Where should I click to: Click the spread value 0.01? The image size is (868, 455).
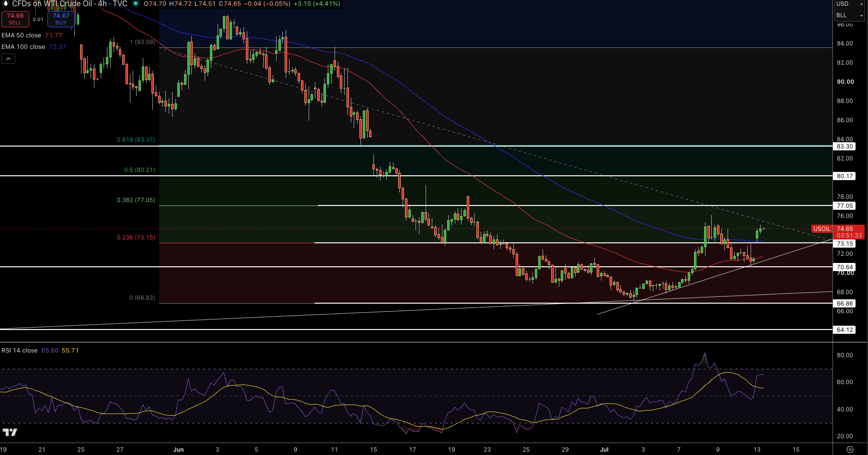point(38,20)
